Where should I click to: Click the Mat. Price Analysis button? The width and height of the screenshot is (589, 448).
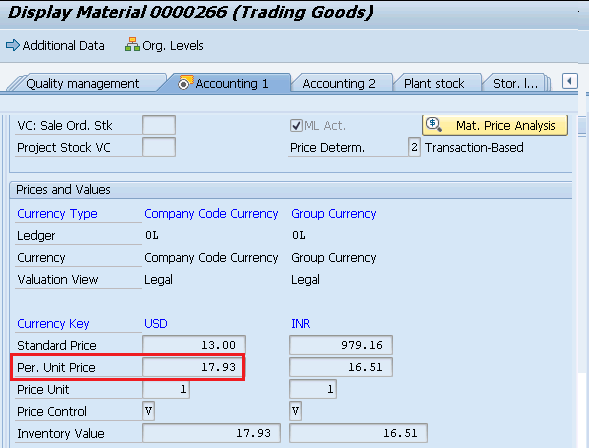tap(495, 125)
